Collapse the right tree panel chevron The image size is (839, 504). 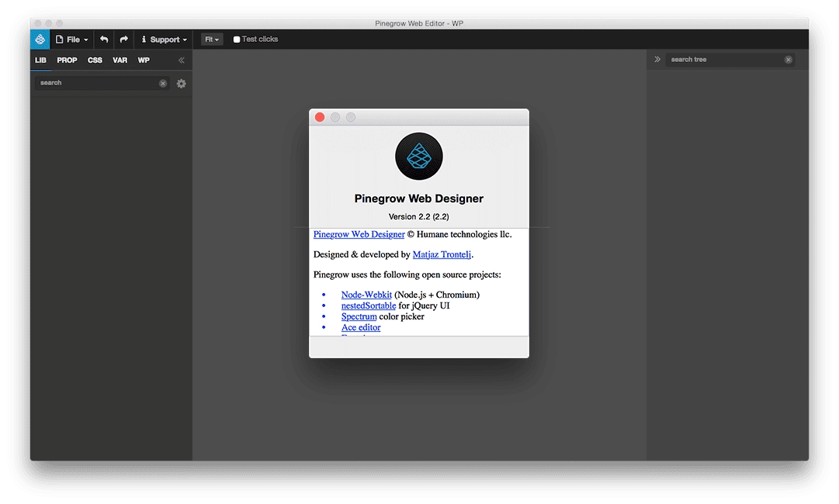tap(657, 60)
